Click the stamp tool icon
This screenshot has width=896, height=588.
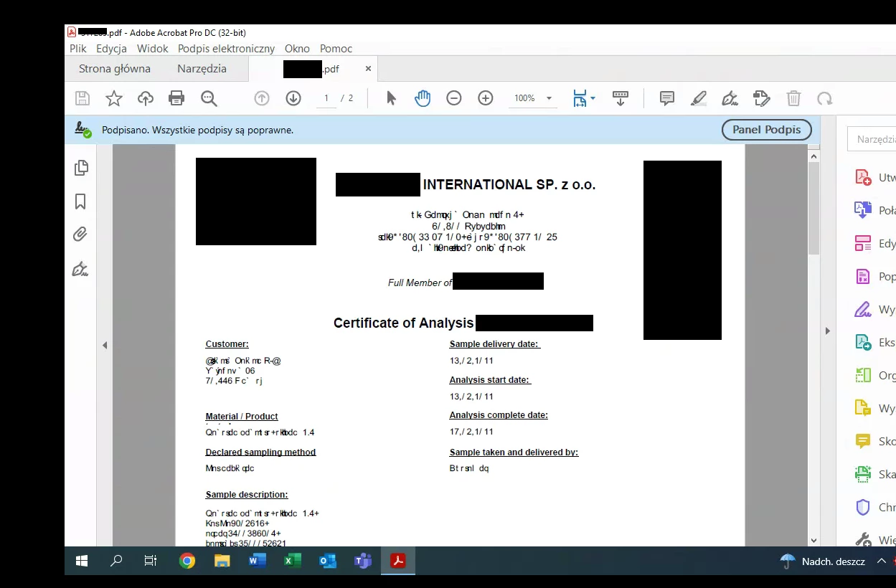coord(762,98)
